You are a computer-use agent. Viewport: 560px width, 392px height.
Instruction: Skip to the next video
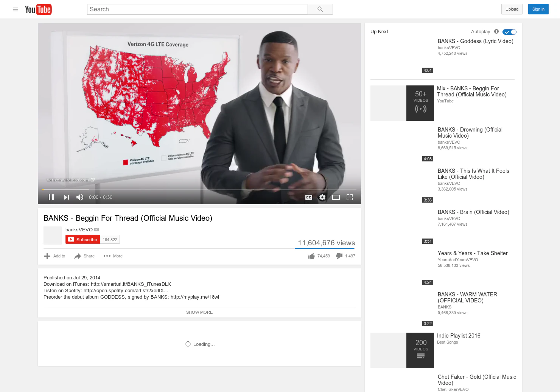pos(67,197)
